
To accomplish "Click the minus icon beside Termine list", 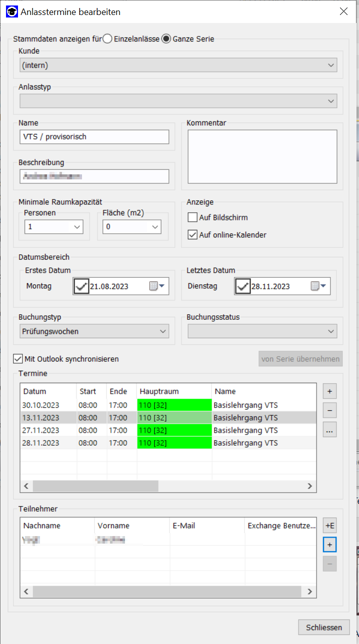I will click(x=329, y=410).
